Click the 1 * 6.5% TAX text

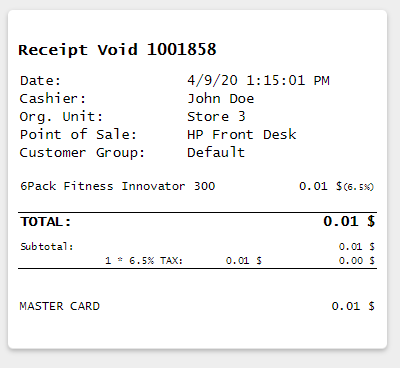pos(144,260)
